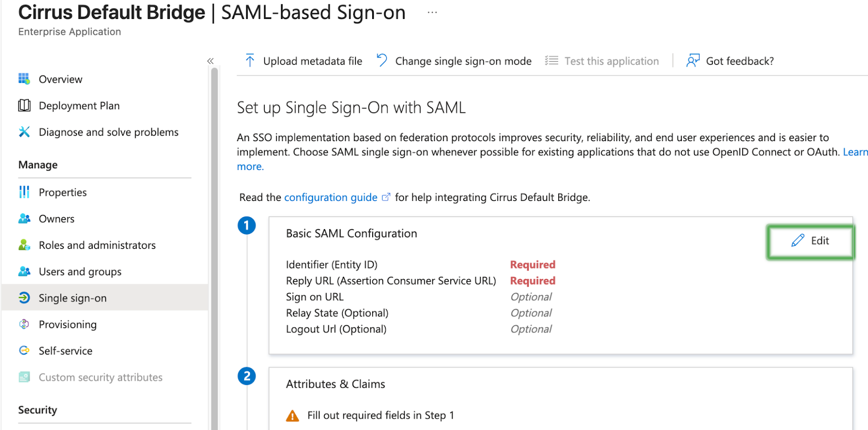The image size is (868, 430).
Task: Edit the Basic SAML Configuration
Action: click(x=810, y=241)
